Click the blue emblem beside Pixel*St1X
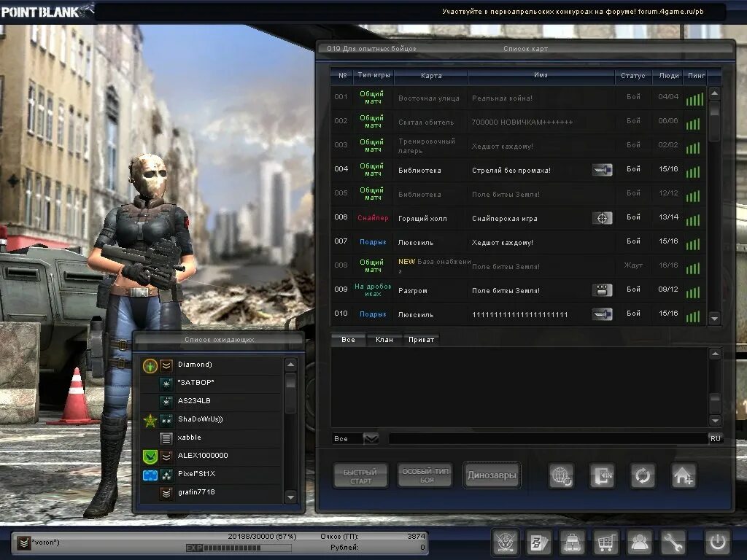Screen dimensions: 747x560 pos(150,475)
